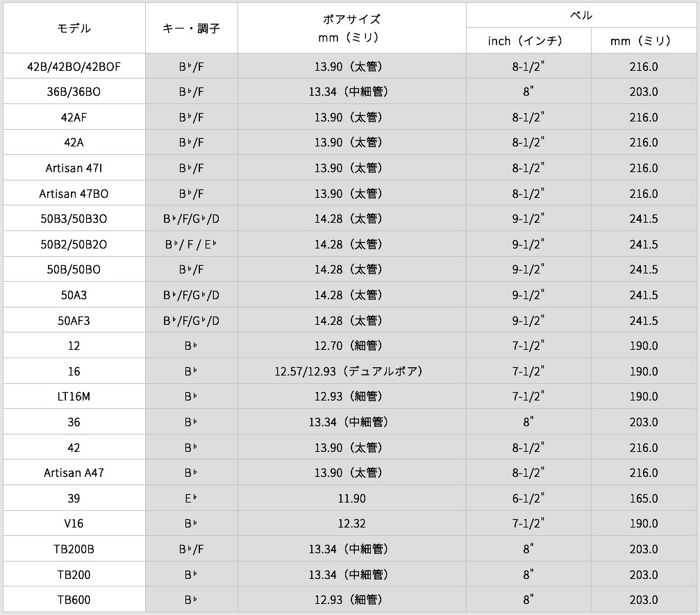Click the 6-1/2" bell size cell
Image resolution: width=700 pixels, height=615 pixels.
pos(528,498)
